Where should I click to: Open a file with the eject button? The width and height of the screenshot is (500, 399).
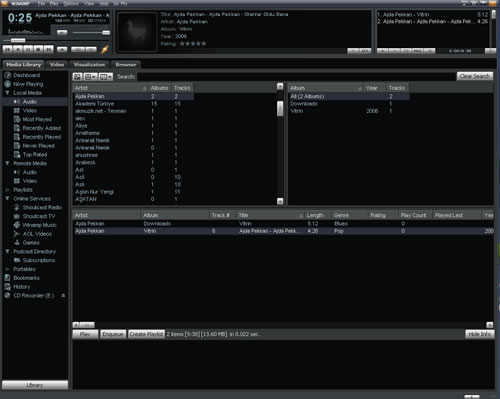[62, 49]
